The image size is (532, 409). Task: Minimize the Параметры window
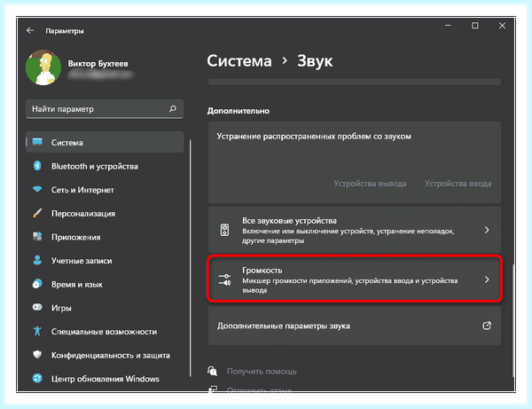[x=448, y=26]
